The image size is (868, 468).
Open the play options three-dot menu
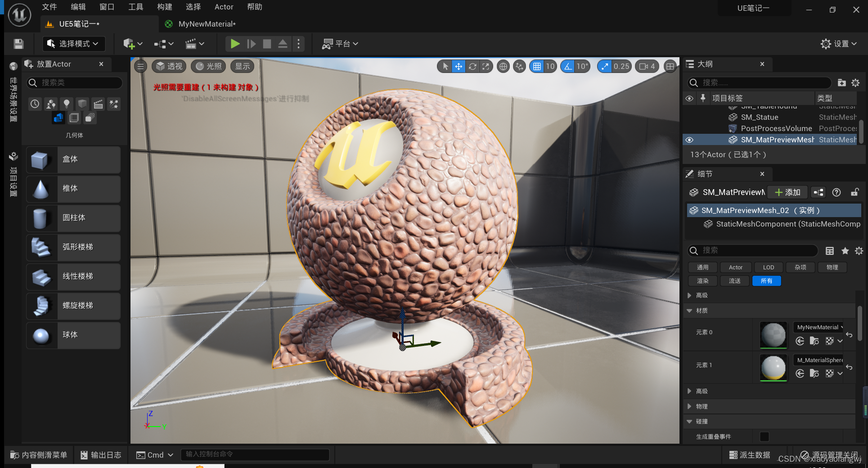(298, 44)
